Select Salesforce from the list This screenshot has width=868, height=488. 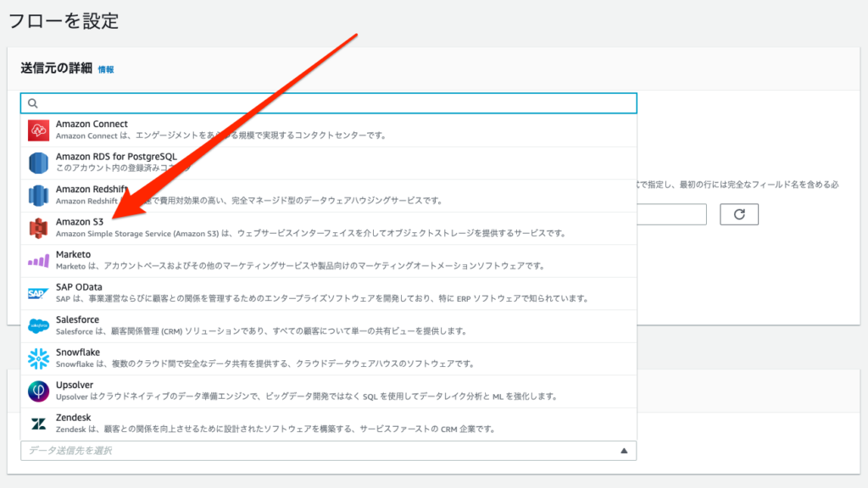254,325
